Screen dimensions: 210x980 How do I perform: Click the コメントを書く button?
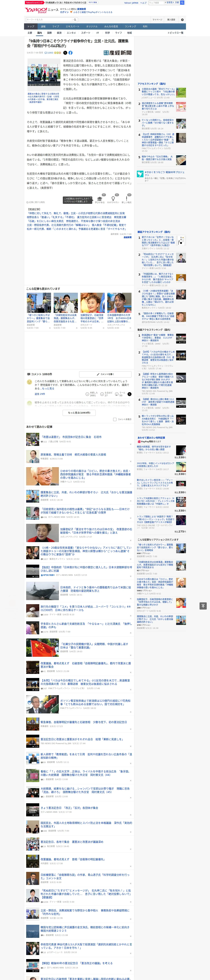click(x=105, y=374)
